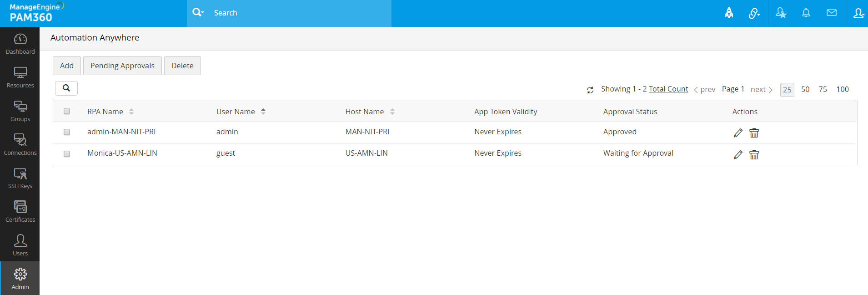Go to the Users section
Screen dimensions: 868x295
[20, 246]
